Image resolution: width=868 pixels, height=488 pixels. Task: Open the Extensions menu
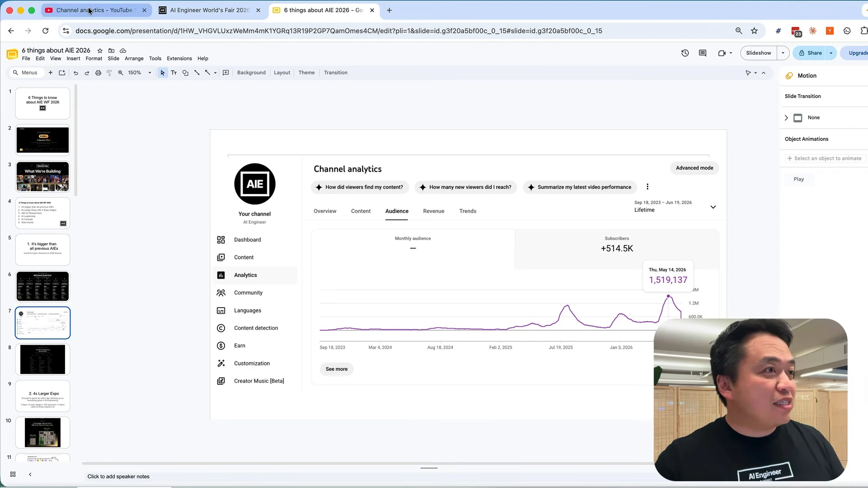pyautogui.click(x=179, y=59)
